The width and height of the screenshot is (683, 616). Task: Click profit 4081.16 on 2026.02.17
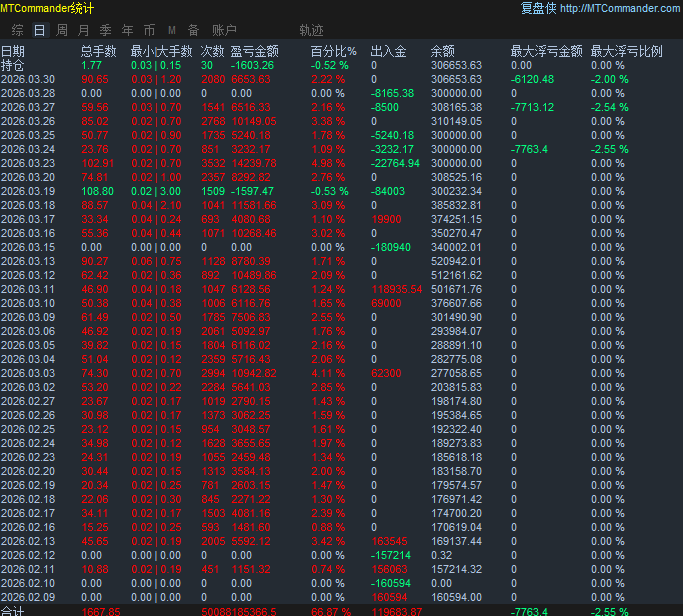point(251,513)
